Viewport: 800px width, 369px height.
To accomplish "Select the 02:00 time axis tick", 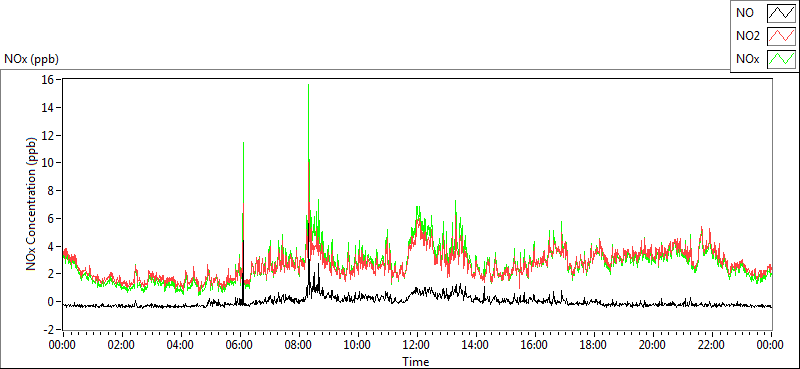I will (121, 345).
